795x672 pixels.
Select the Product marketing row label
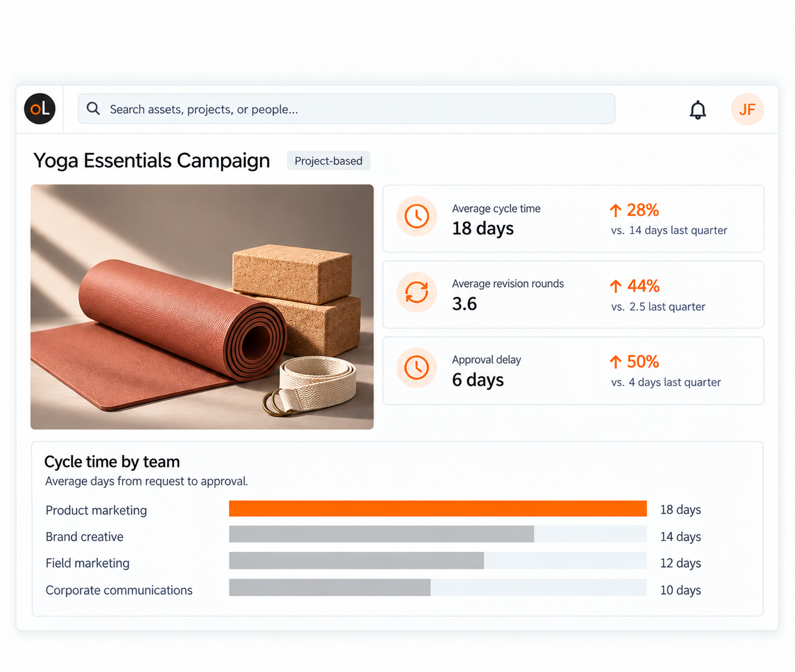[x=96, y=510]
